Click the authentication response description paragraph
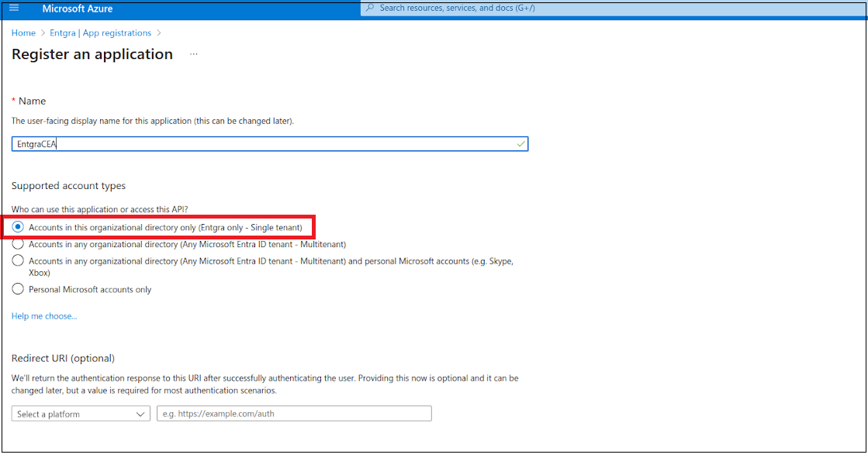 click(265, 384)
